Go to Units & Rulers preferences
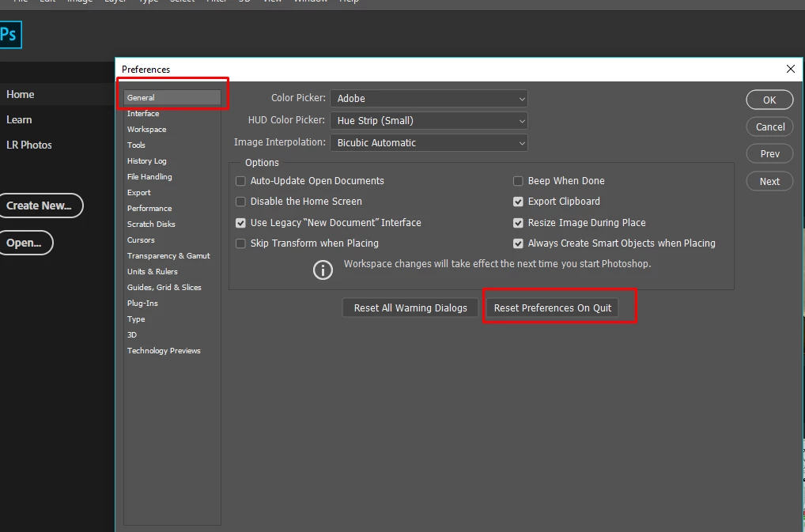 [152, 271]
